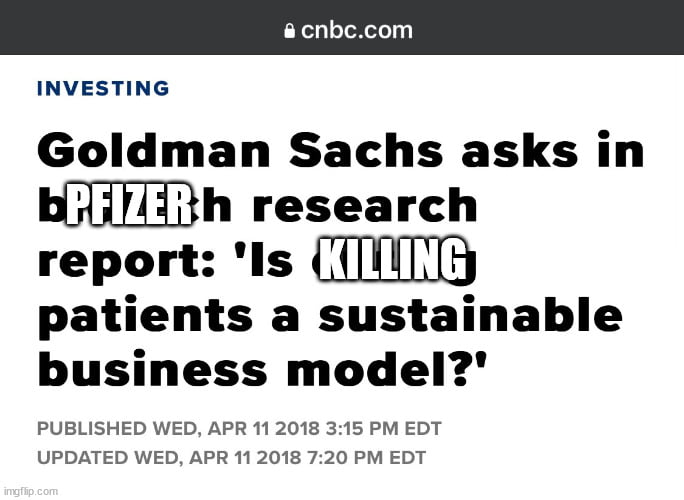Select the KILLING overlay caption

pos(393,260)
